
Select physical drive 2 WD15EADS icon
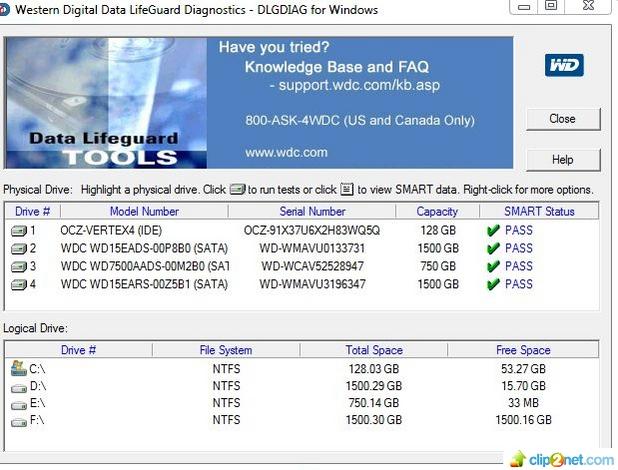(19, 248)
